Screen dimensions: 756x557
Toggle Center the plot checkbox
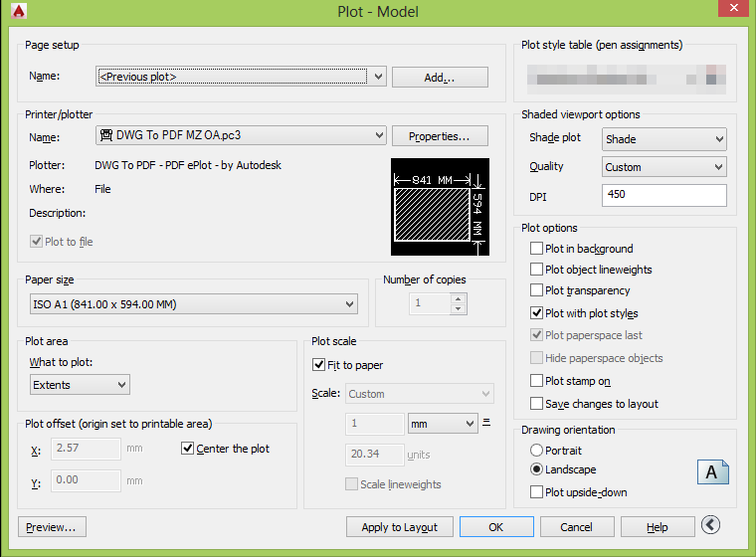pyautogui.click(x=187, y=449)
